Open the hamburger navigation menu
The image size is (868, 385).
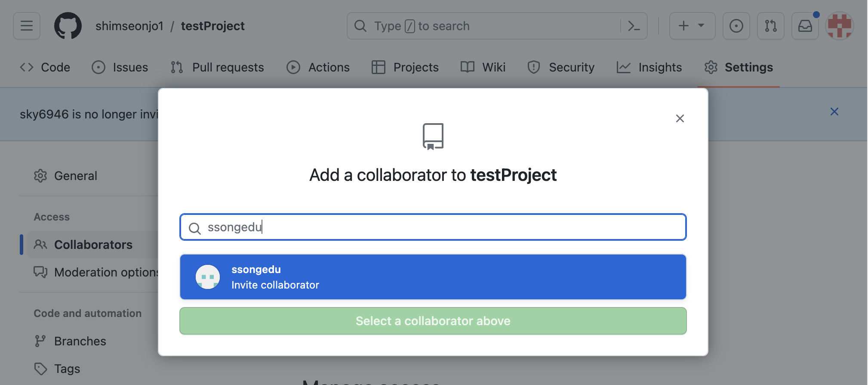[27, 26]
